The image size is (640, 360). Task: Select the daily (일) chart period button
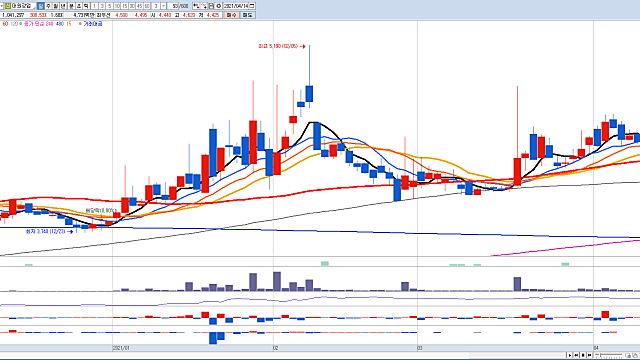(40, 6)
